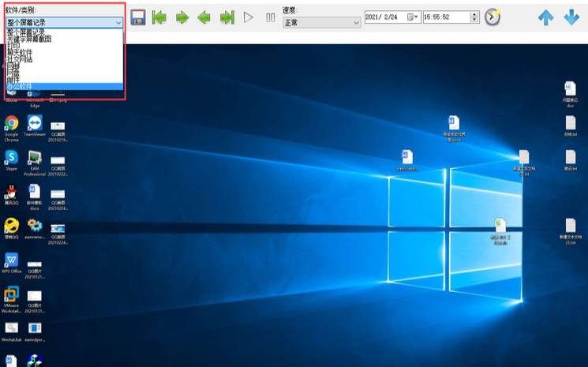Select 办公软件 in the category list
This screenshot has height=367, width=588.
pos(64,87)
